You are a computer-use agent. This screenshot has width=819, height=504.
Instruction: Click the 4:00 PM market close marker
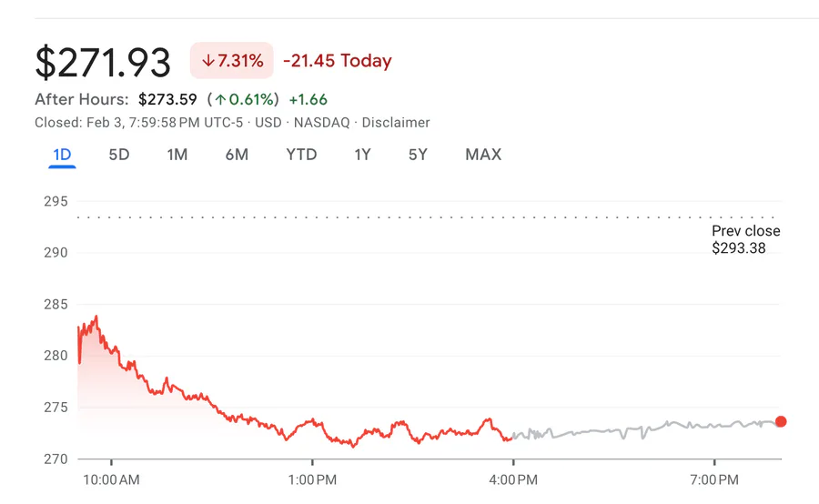coord(513,479)
